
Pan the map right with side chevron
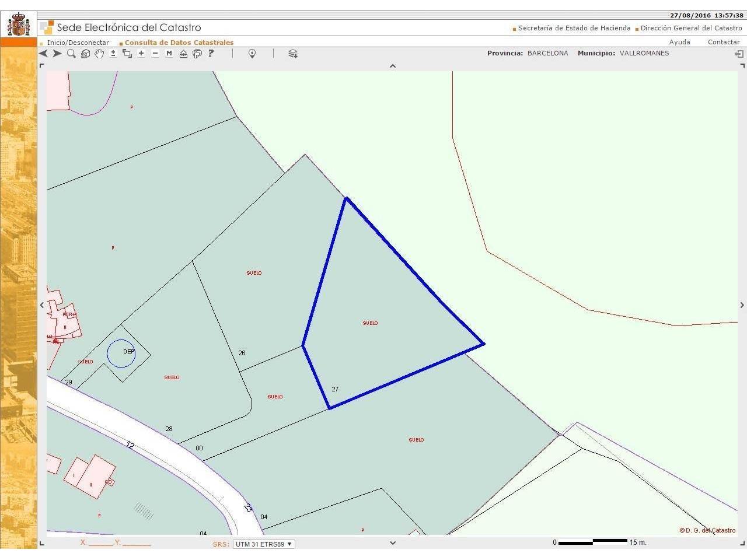pyautogui.click(x=742, y=304)
